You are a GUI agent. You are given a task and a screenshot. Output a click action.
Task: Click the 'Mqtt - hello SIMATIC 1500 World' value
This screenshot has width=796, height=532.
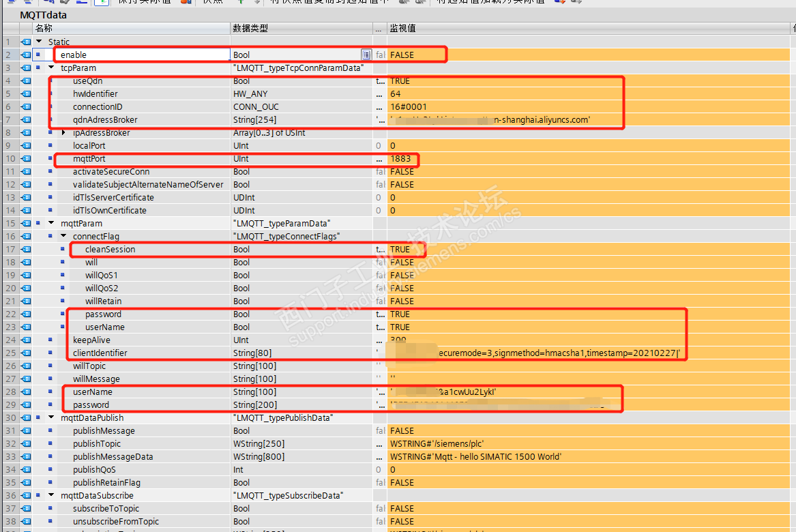[475, 456]
